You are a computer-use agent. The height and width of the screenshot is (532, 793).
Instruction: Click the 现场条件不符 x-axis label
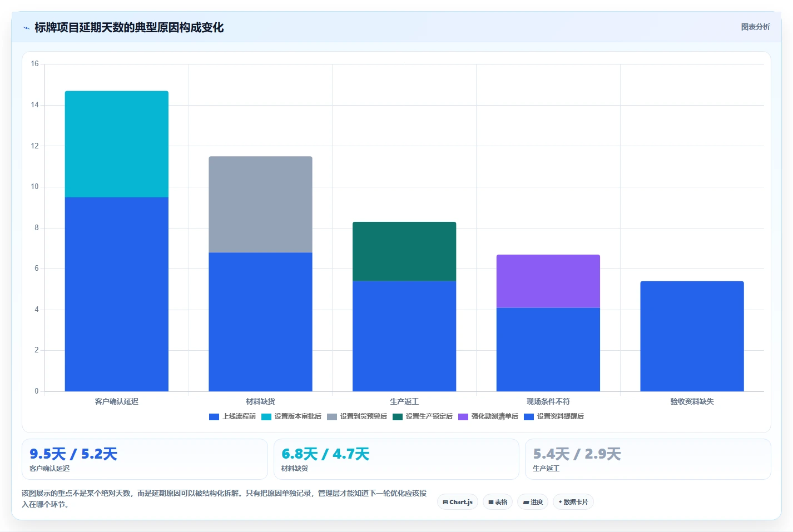[x=548, y=401]
